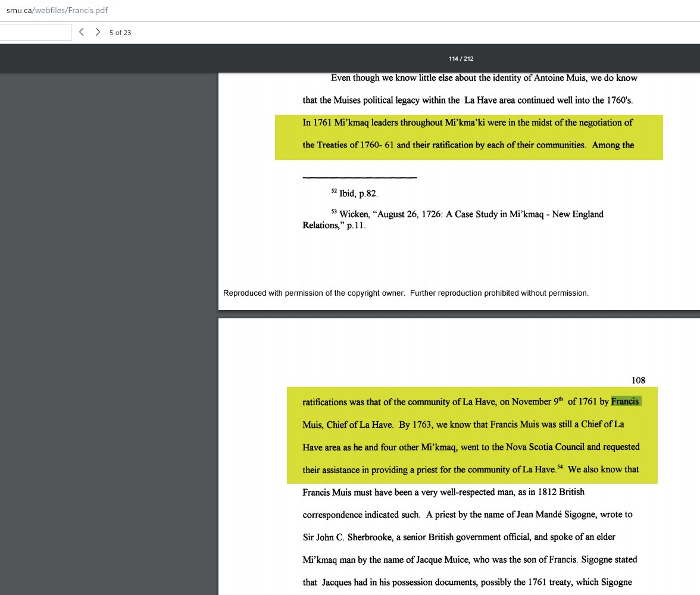Click the find-in-page search input box

tap(35, 32)
